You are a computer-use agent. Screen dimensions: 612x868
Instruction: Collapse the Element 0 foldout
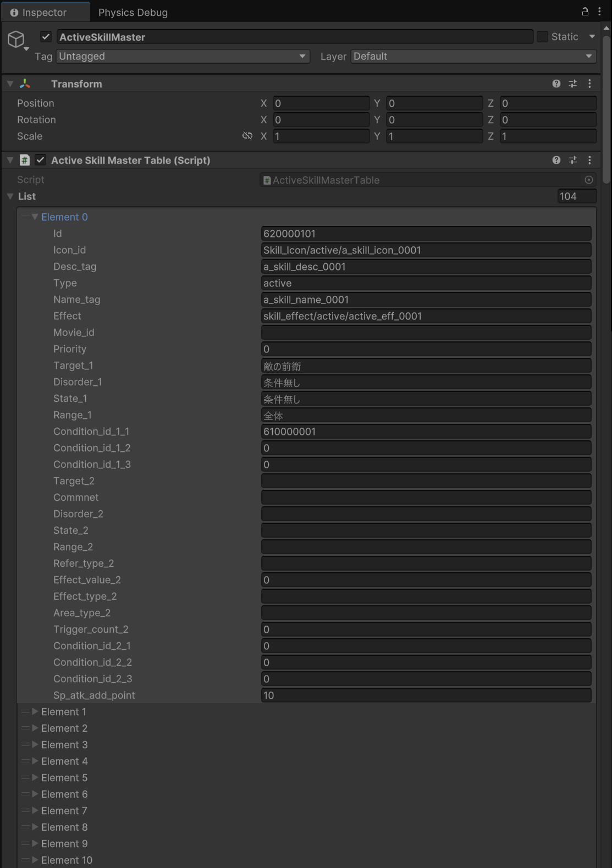[x=35, y=217]
